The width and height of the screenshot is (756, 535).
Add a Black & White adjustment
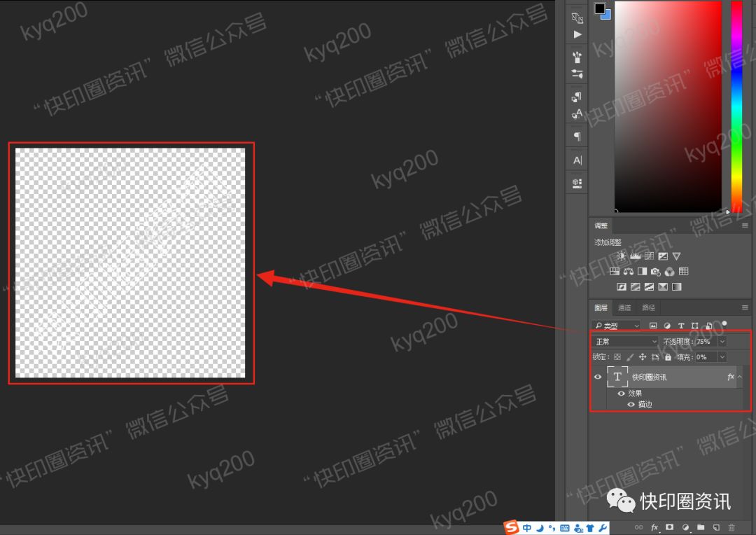[x=642, y=272]
